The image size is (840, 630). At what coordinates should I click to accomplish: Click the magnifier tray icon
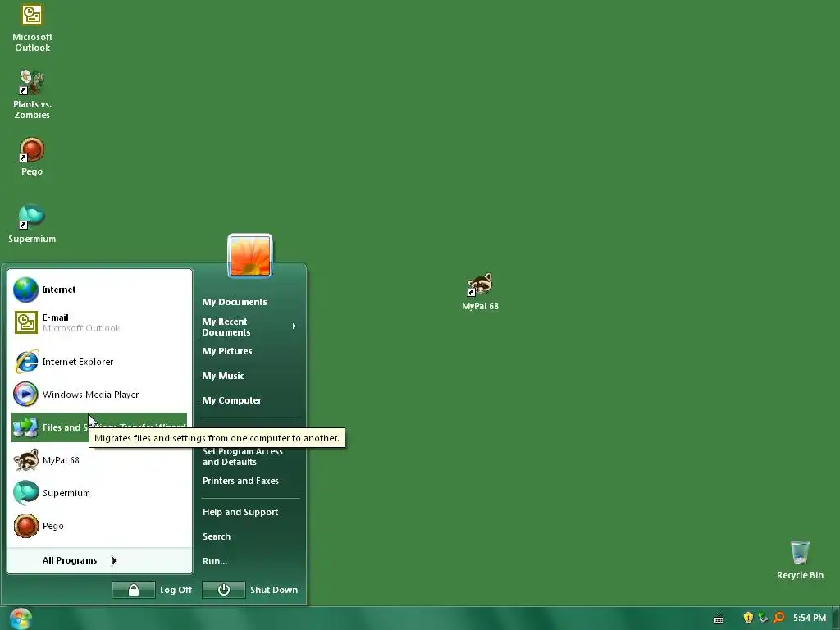[778, 619]
